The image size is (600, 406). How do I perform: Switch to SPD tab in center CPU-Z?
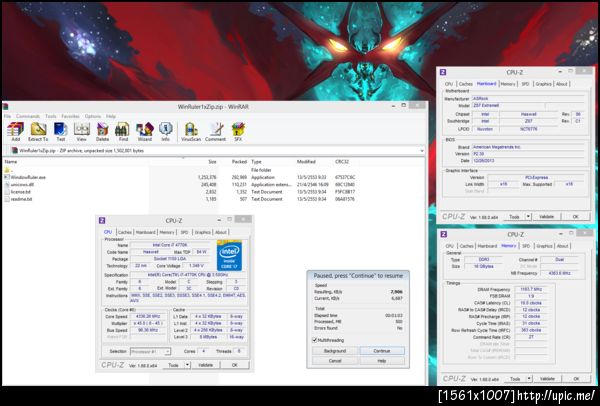[184, 232]
